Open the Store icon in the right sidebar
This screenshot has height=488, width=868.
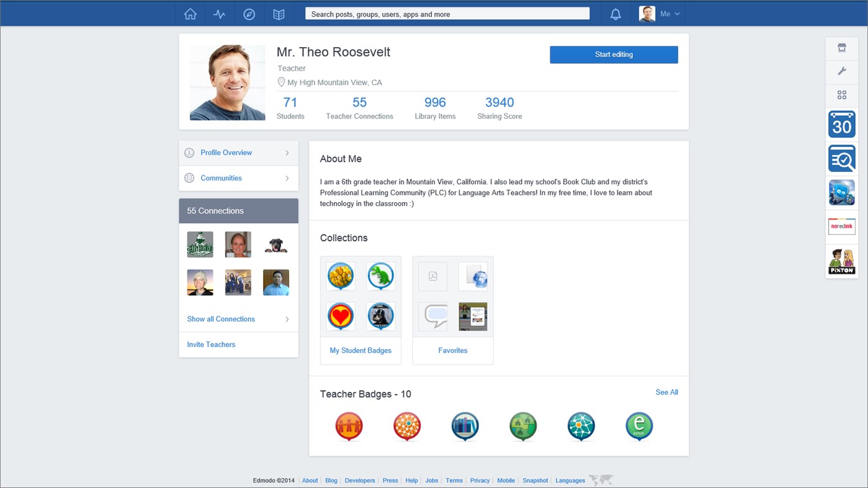point(841,48)
